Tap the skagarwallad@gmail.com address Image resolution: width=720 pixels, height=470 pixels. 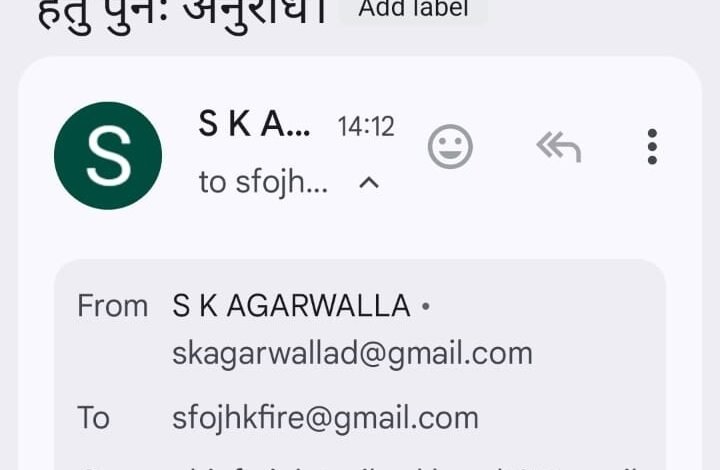352,354
